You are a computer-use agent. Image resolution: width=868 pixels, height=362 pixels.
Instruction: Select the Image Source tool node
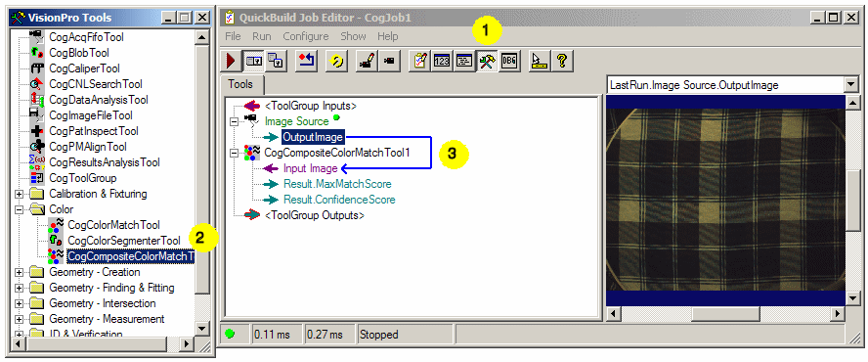pyautogui.click(x=297, y=121)
